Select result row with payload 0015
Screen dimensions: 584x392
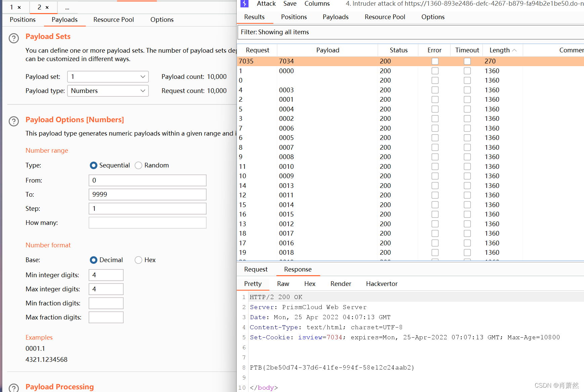tap(410, 214)
